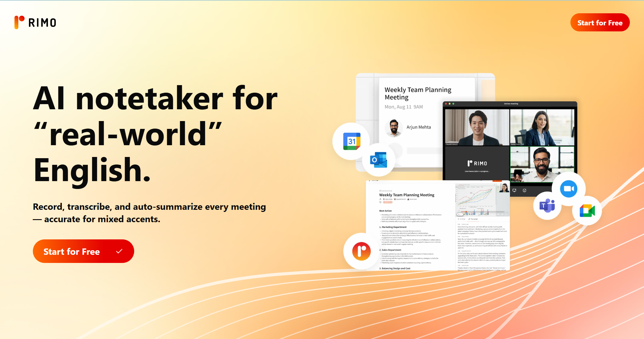Screen dimensions: 644x339
Task: Click the checkmark on hero button
Action: pyautogui.click(x=119, y=251)
